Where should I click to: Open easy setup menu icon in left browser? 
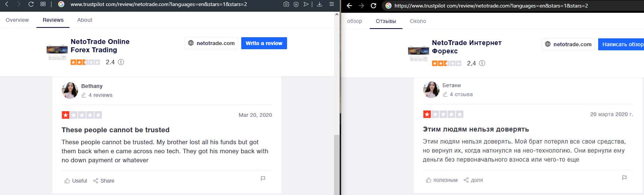[x=331, y=4]
